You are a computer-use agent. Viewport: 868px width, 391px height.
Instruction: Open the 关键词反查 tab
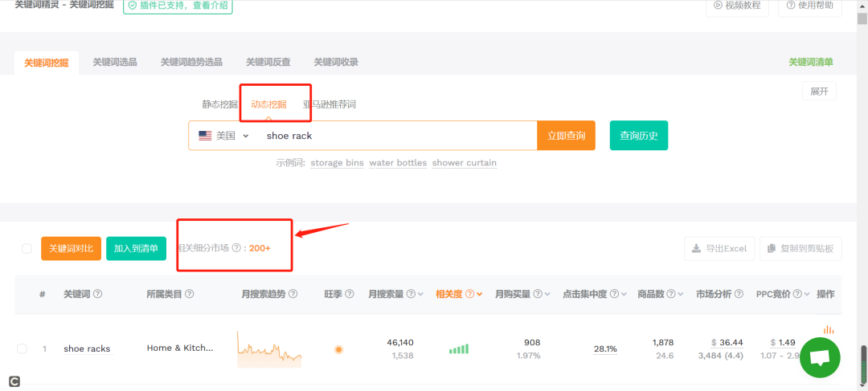[268, 62]
